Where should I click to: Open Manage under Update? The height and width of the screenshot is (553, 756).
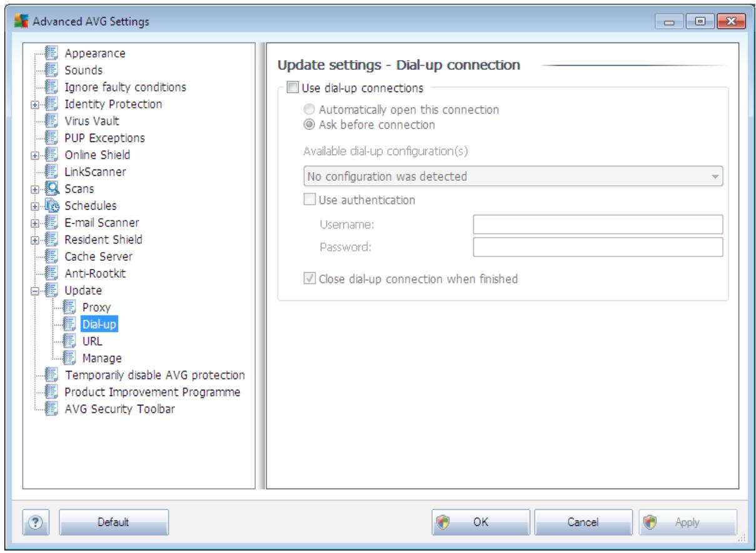coord(102,358)
